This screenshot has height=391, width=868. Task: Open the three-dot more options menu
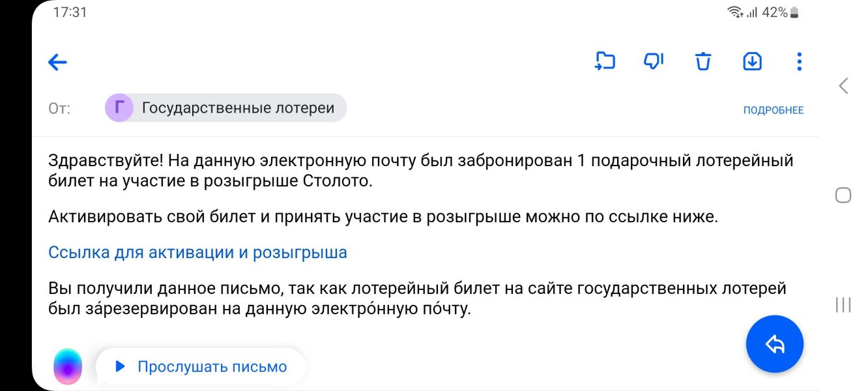tap(800, 62)
